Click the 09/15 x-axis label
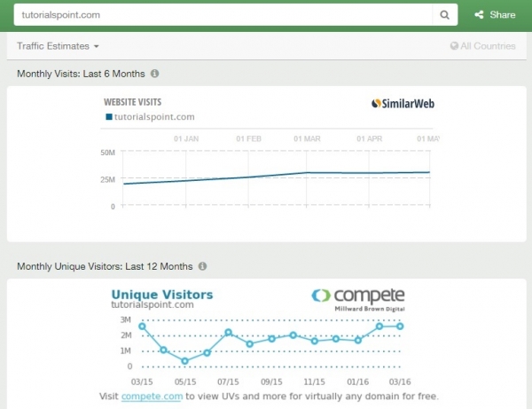 (x=271, y=381)
